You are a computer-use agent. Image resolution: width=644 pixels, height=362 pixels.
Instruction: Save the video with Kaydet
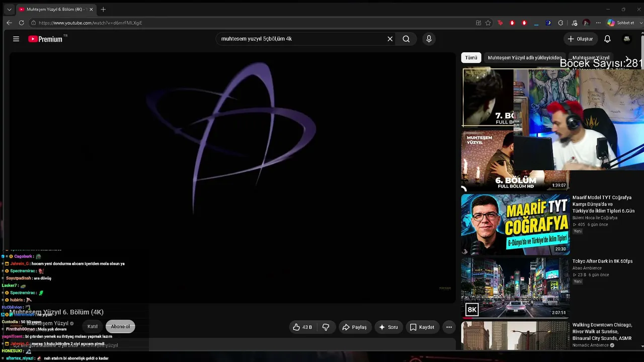[x=422, y=327]
